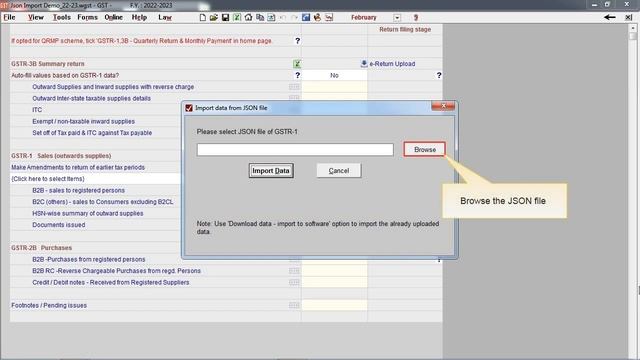Click the Excel icon on GSTR-3B Summary row

coord(297,64)
